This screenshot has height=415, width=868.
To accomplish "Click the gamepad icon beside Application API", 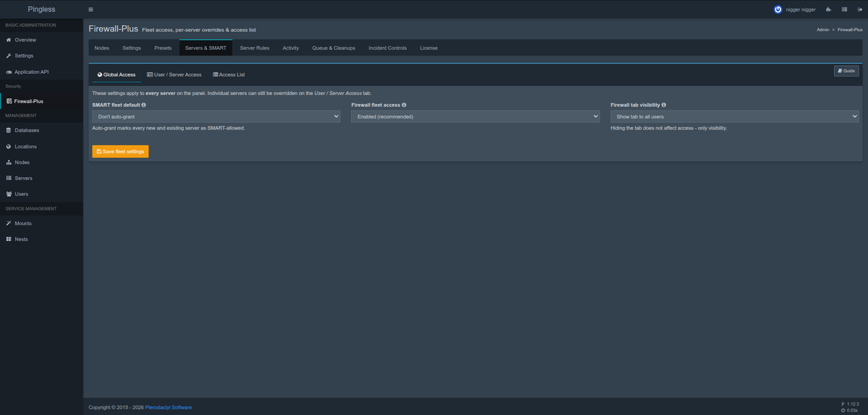I will click(9, 72).
